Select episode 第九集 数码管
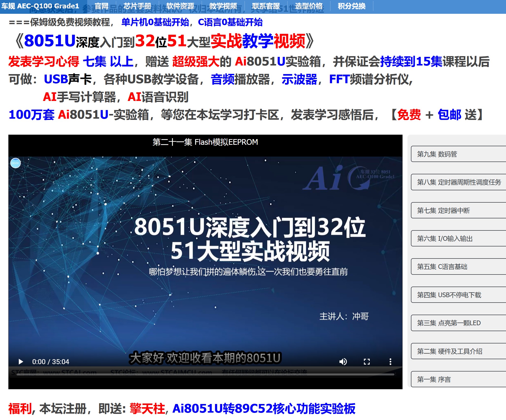The width and height of the screenshot is (506, 420). 458,154
